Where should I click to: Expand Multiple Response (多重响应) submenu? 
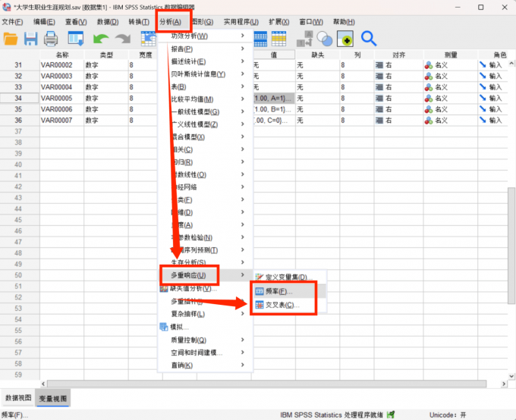click(206, 275)
